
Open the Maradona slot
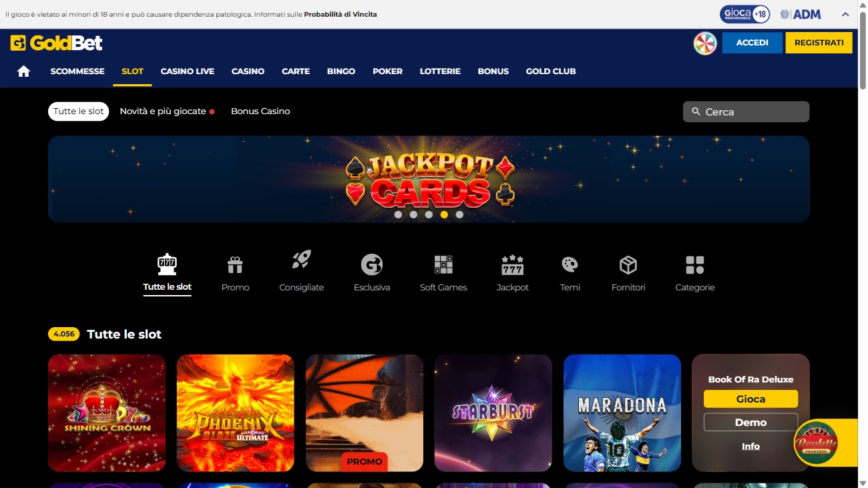coord(622,413)
